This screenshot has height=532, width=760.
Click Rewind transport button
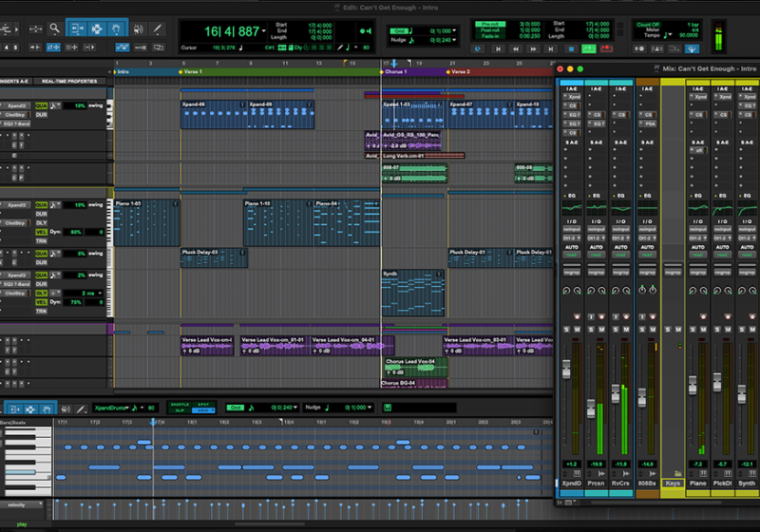[516, 49]
